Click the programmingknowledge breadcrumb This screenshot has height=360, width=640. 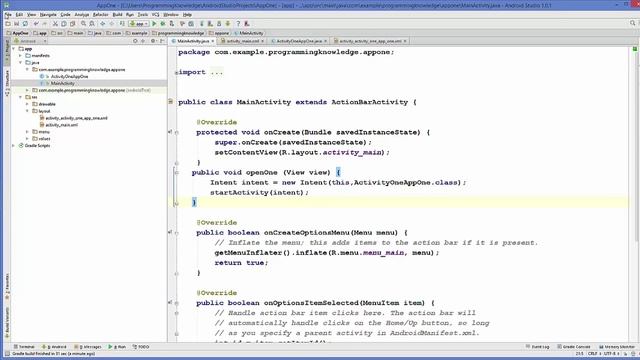point(178,33)
